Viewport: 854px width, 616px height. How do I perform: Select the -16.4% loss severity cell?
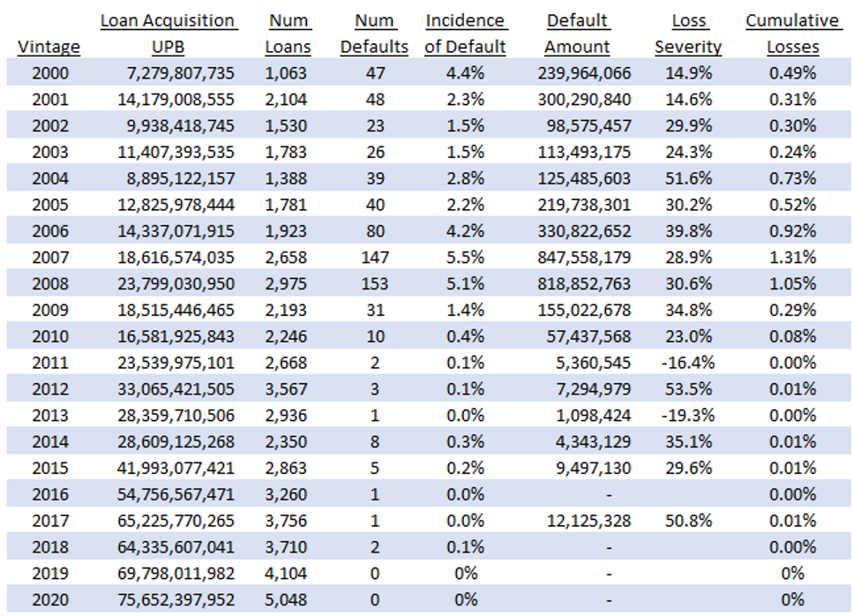click(x=691, y=363)
